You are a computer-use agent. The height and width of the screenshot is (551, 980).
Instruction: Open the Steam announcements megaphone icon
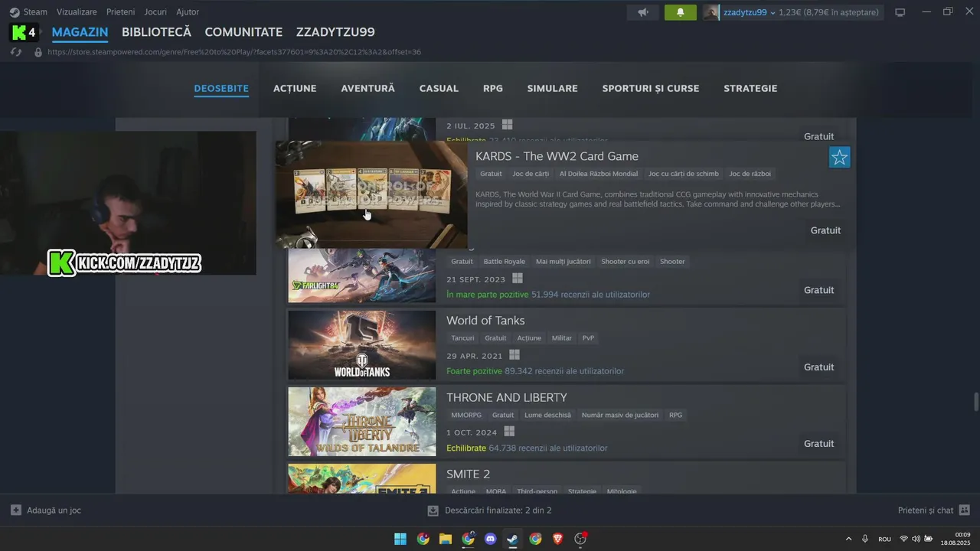tap(643, 12)
